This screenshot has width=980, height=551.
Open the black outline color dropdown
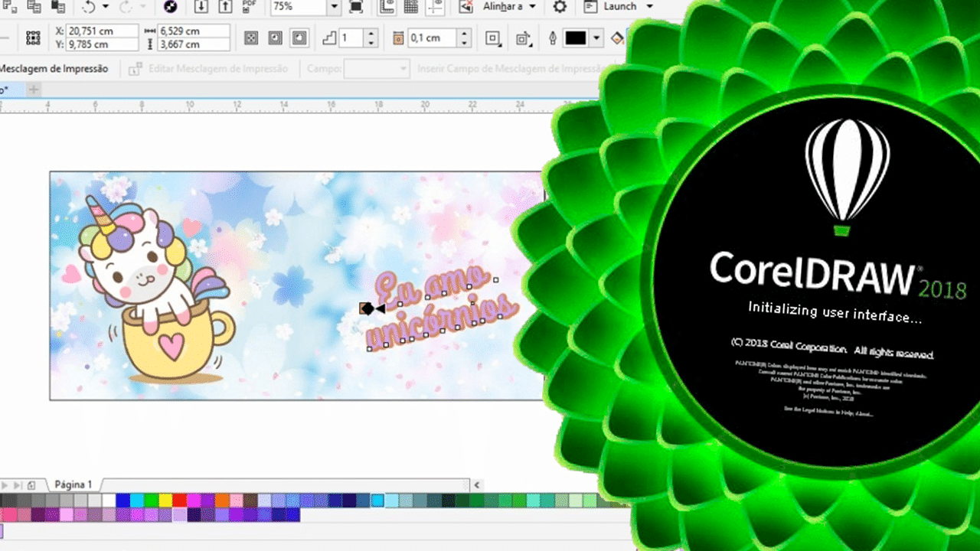596,38
